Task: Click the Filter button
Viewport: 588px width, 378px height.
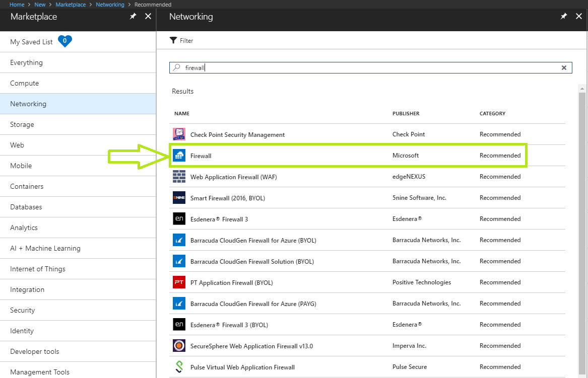Action: [x=181, y=40]
